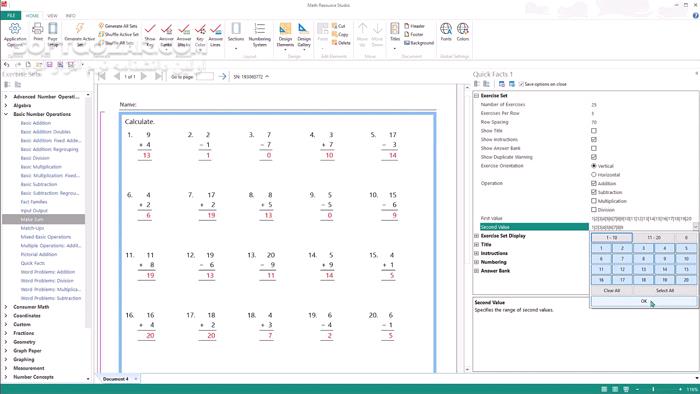
Task: Collapse Exercise Set property section
Action: [476, 95]
